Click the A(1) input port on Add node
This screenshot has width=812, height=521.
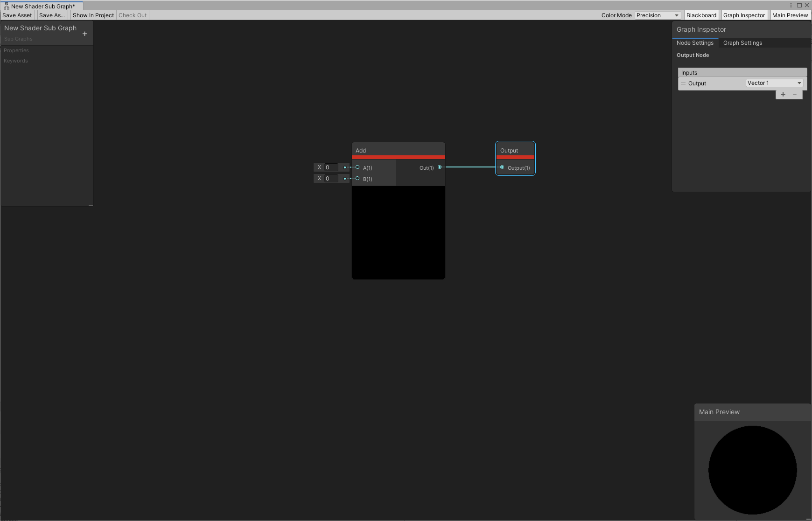(x=357, y=167)
